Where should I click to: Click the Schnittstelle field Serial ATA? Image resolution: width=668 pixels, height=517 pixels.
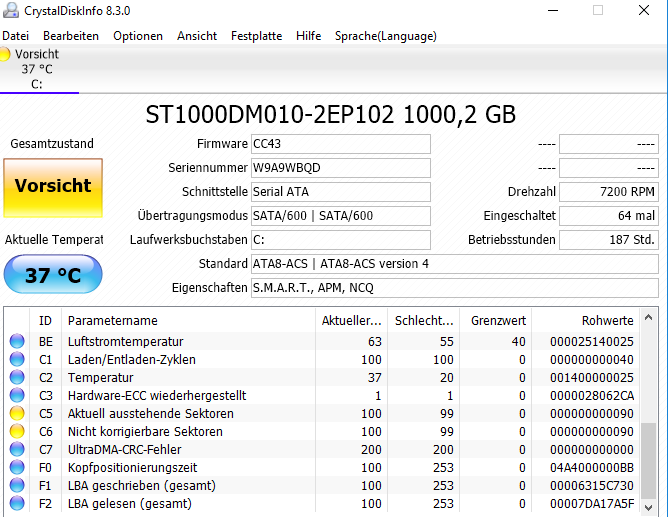pos(341,192)
